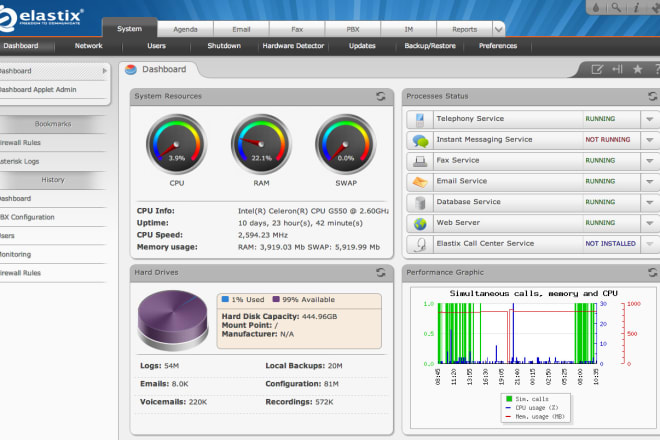
Task: Open Asterisk Logs bookmark
Action: 53,161
